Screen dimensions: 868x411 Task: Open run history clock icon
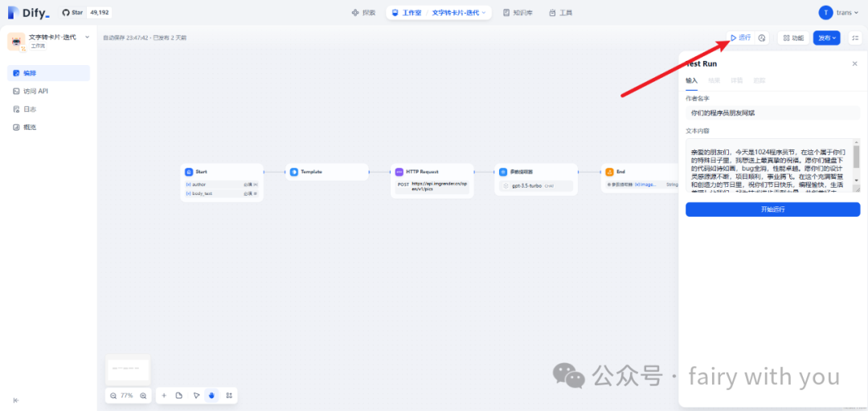point(762,38)
